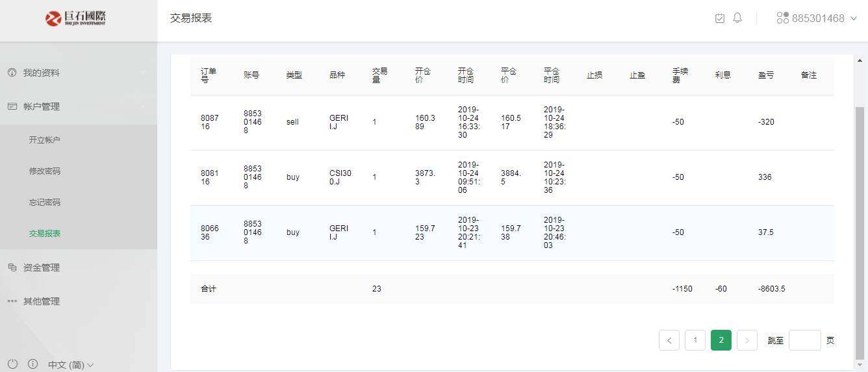Click the total fee -1150 value
Viewport: 868px width, 372px height.
click(682, 289)
